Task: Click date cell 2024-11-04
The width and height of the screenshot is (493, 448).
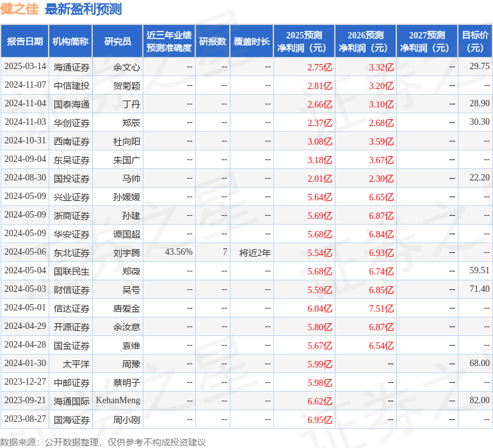Action: [25, 104]
